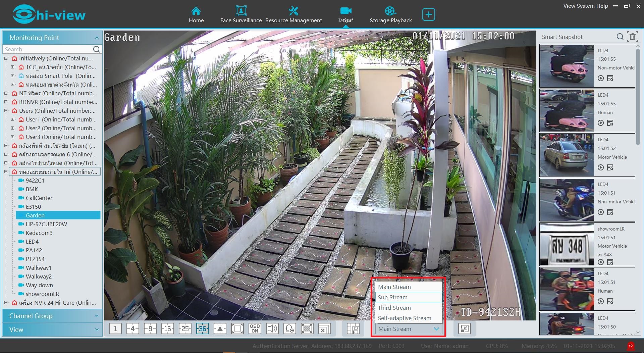Select the PTZ154 camera in tree
Image resolution: width=644 pixels, height=353 pixels.
click(x=35, y=259)
